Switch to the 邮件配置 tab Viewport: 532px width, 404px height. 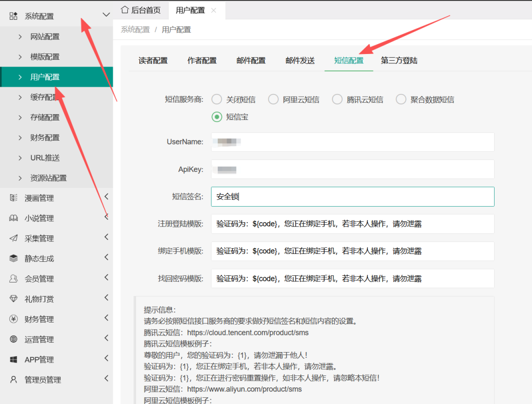[x=251, y=61]
